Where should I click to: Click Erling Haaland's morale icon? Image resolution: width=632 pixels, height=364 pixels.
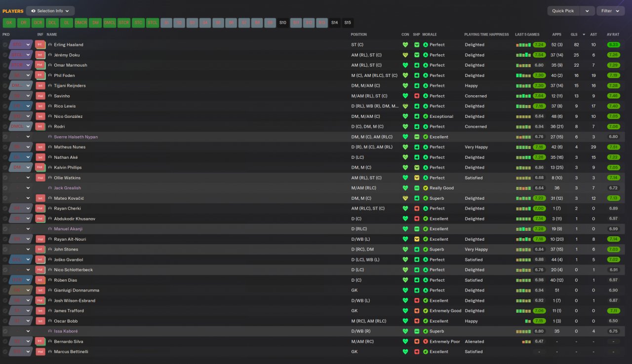tap(426, 45)
